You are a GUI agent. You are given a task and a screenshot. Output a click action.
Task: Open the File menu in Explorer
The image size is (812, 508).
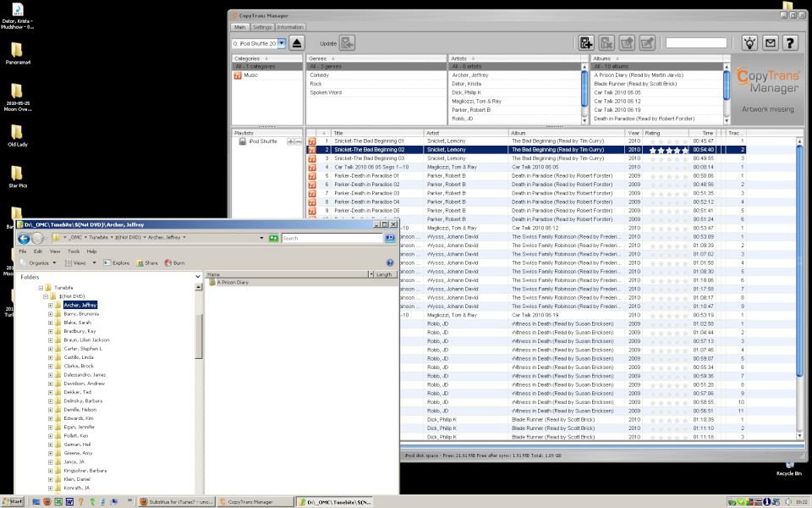(x=22, y=251)
